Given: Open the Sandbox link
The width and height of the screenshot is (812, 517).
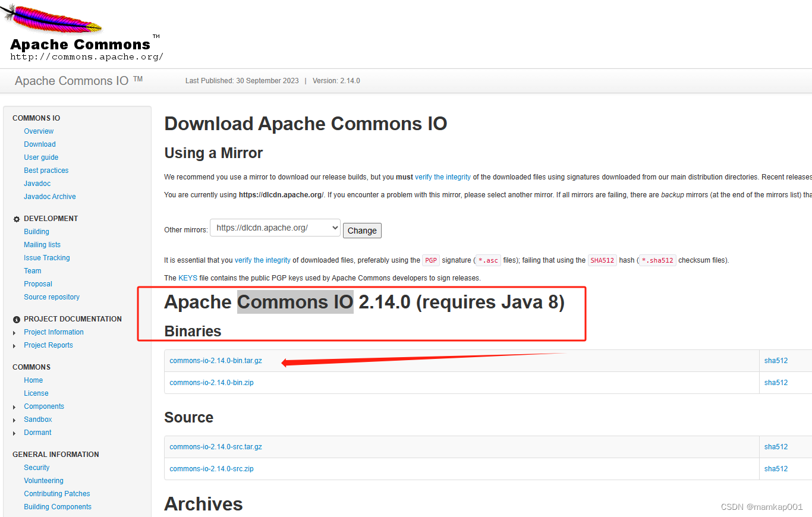Looking at the screenshot, I should pyautogui.click(x=38, y=420).
